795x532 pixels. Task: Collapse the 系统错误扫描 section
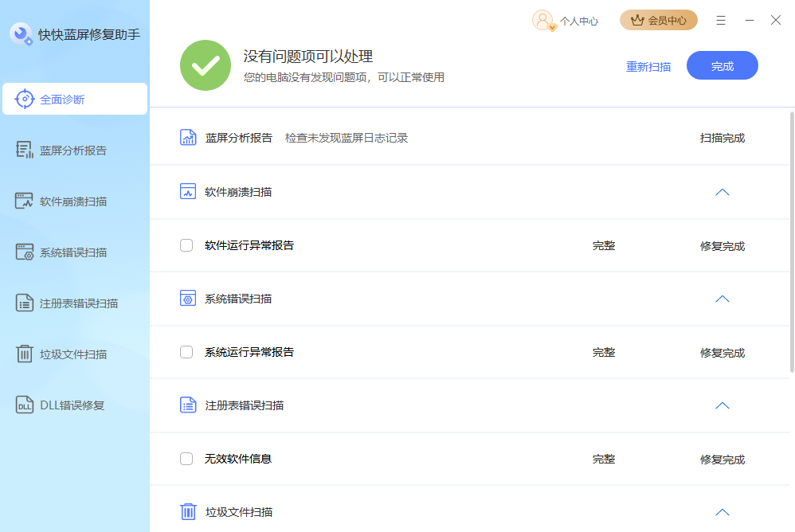722,299
